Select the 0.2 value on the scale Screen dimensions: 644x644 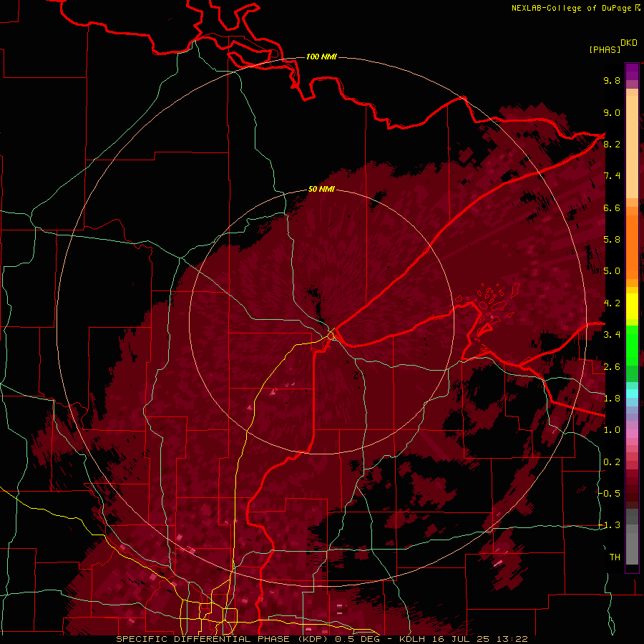(612, 462)
